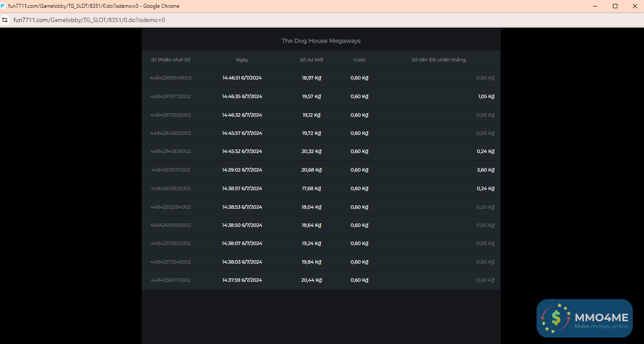Screen dimensions: 644x344
Task: Click the 'ID Phiên chơi Số' column header
Action: [x=171, y=60]
